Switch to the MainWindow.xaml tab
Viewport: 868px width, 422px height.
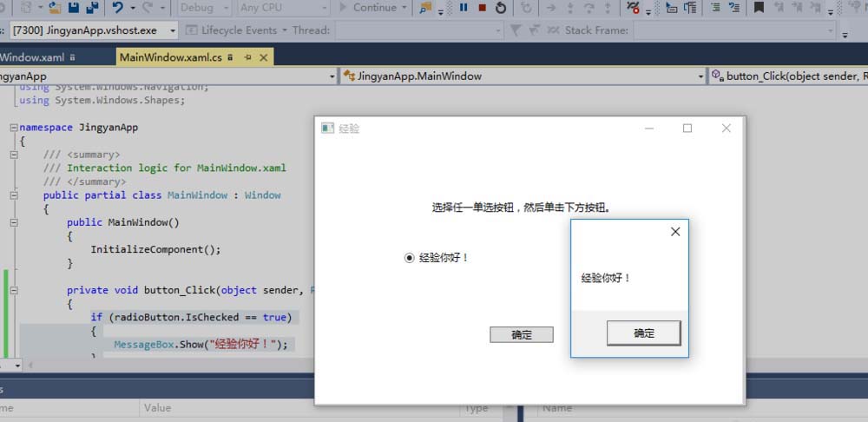[x=33, y=57]
